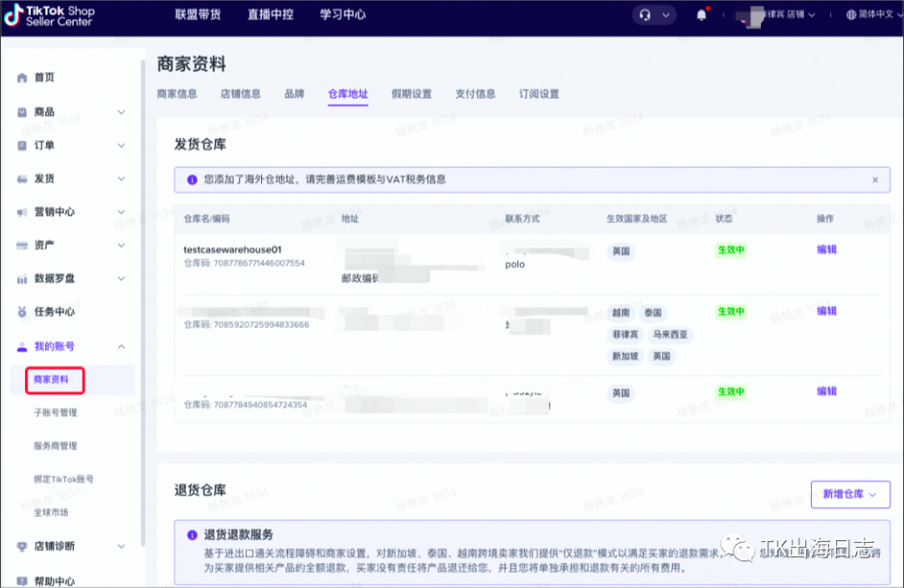Click the 店铺诊断 sidebar icon
Viewport: 904px width, 588px height.
(x=22, y=546)
